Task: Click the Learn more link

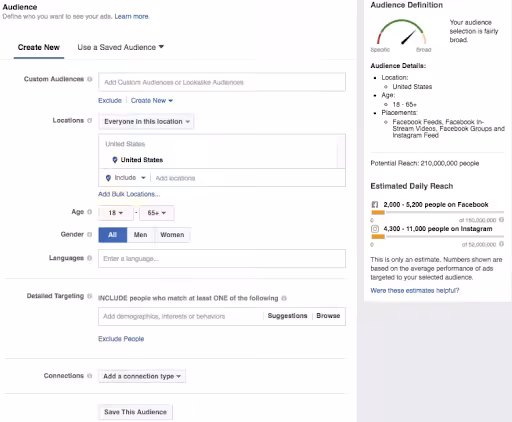Action: (x=131, y=16)
